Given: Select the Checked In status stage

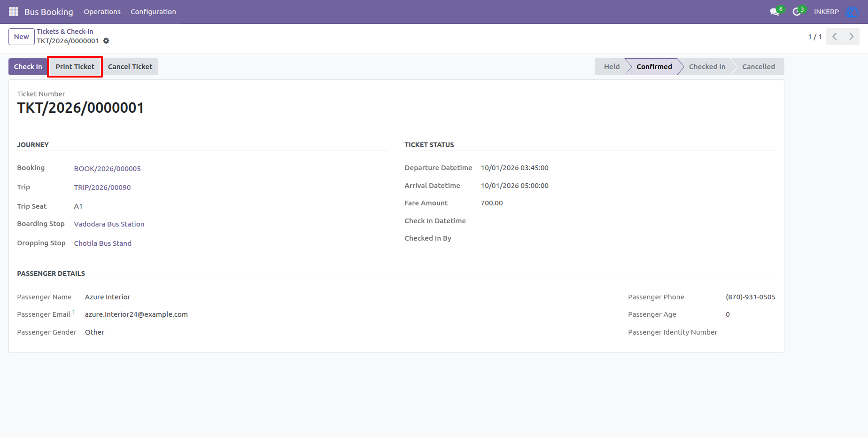Looking at the screenshot, I should [707, 67].
